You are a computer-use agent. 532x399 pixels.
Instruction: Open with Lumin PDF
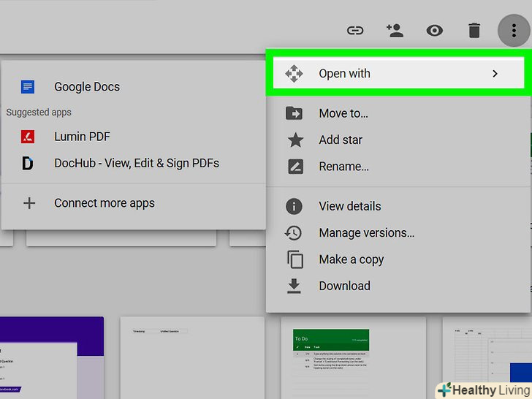pos(134,137)
